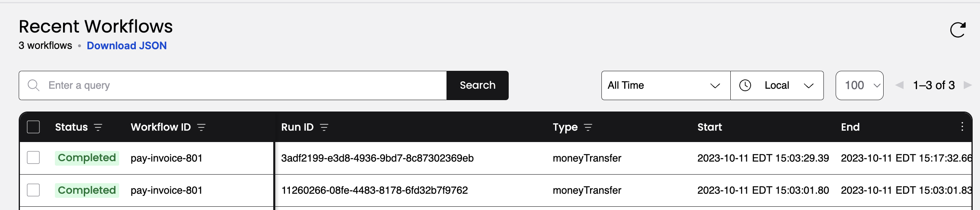The width and height of the screenshot is (980, 210).
Task: Select the first pay-invoice-801 row checkbox
Action: click(33, 157)
